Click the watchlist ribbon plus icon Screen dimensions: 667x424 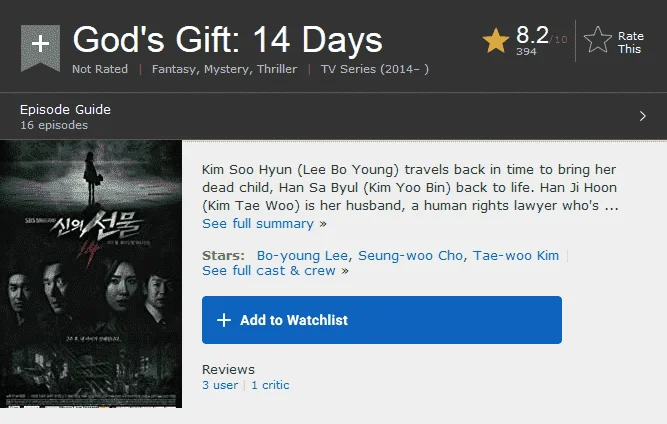pyautogui.click(x=40, y=47)
